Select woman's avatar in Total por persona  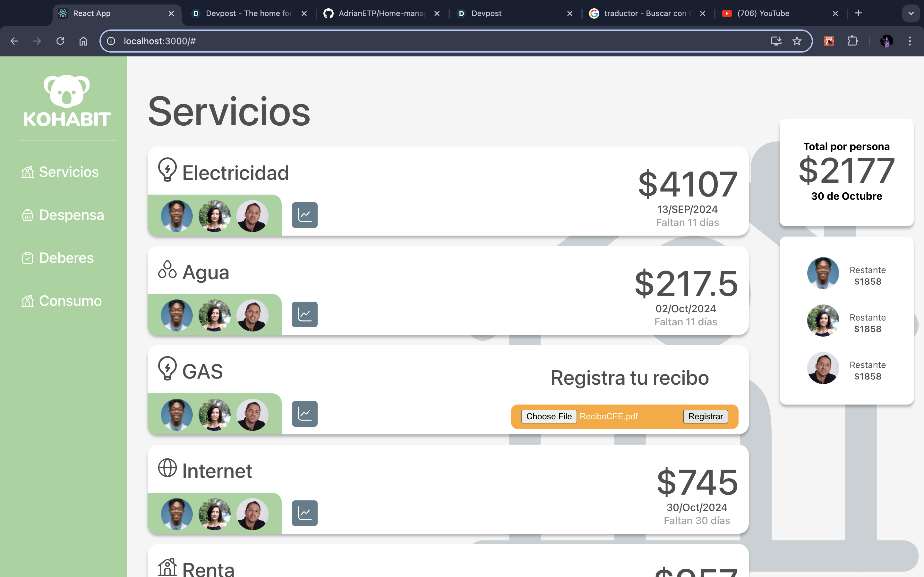coord(823,321)
